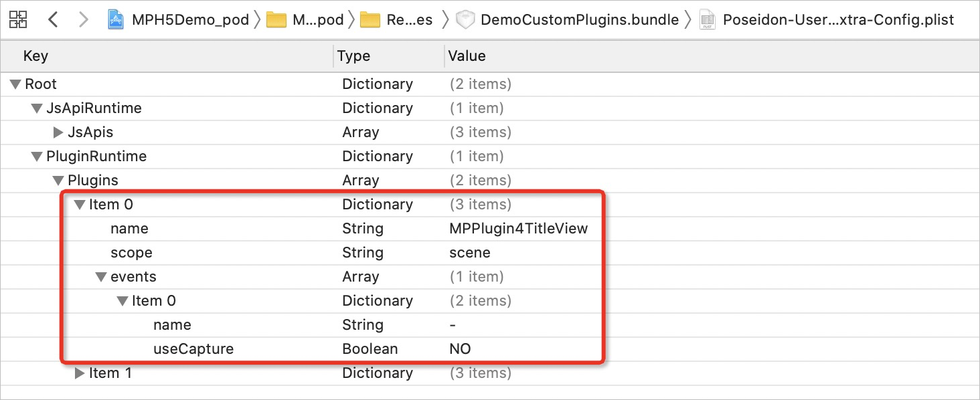This screenshot has width=980, height=400.
Task: Select the Key column header
Action: (35, 56)
